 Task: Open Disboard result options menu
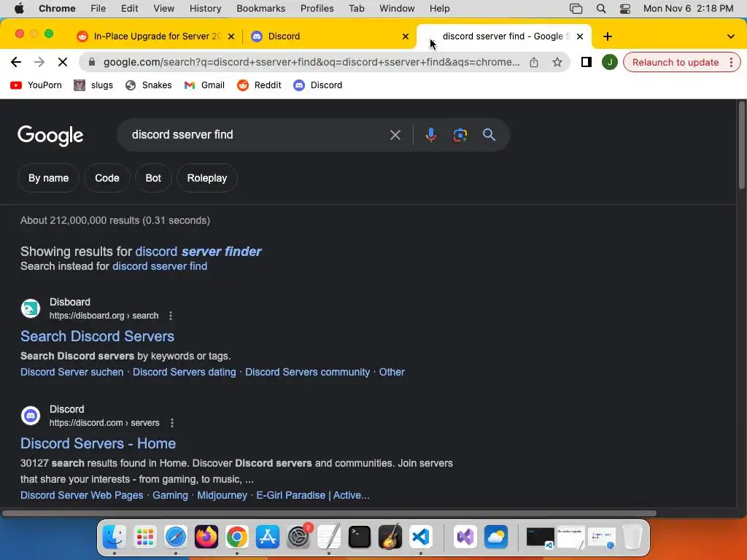point(171,316)
